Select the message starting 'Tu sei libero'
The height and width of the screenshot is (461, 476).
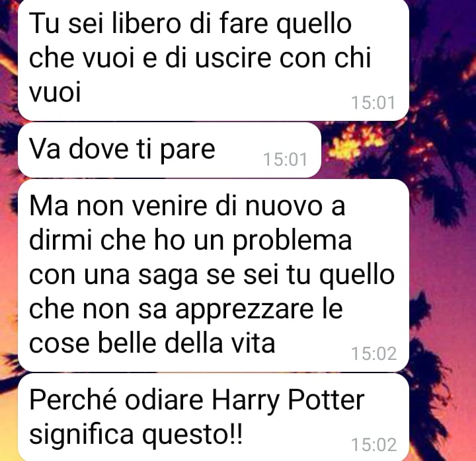click(x=214, y=59)
